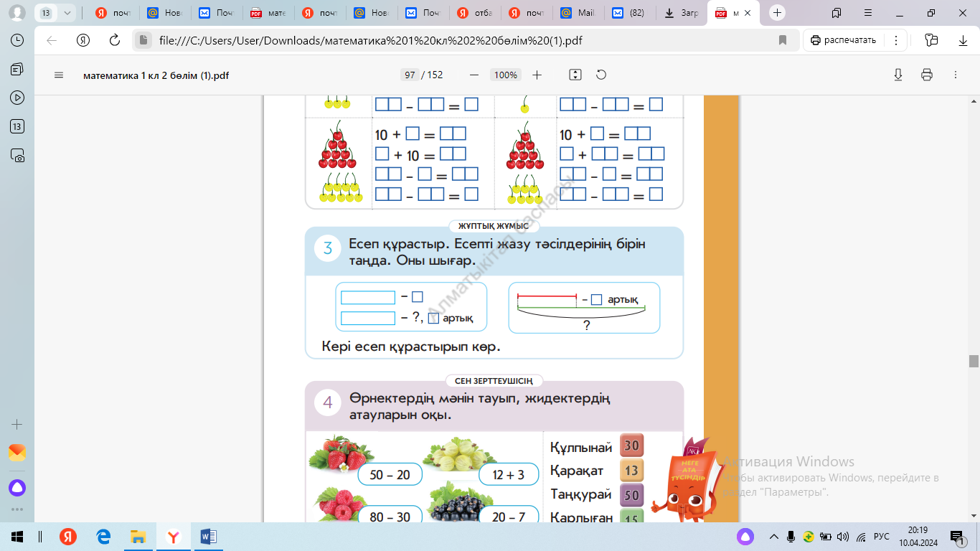Open more PDF viewer options
The height and width of the screenshot is (551, 980).
tap(955, 75)
